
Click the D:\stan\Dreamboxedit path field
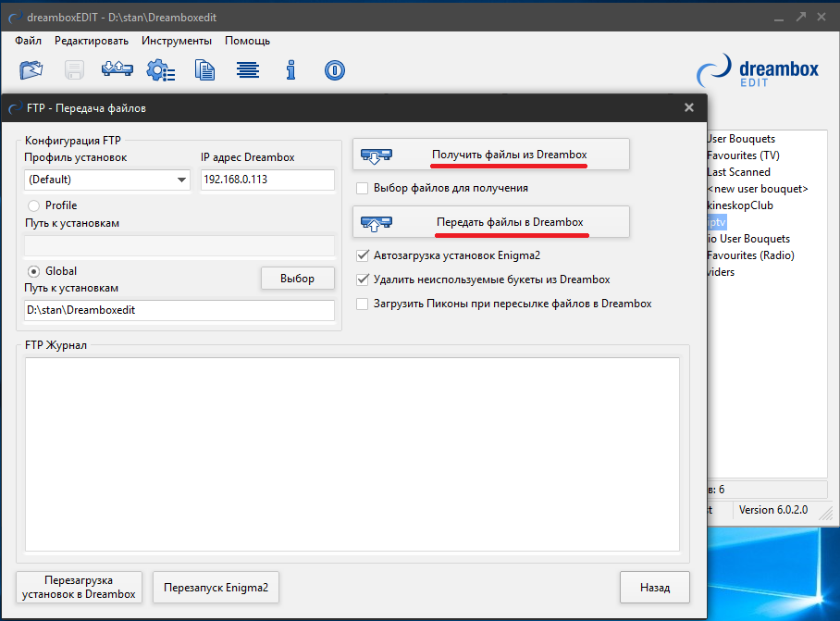click(179, 310)
